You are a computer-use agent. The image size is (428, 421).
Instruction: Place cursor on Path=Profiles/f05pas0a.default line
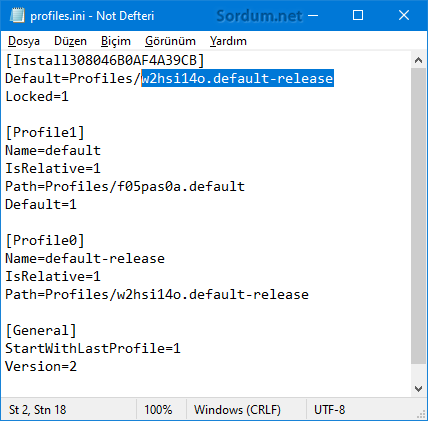(x=125, y=186)
